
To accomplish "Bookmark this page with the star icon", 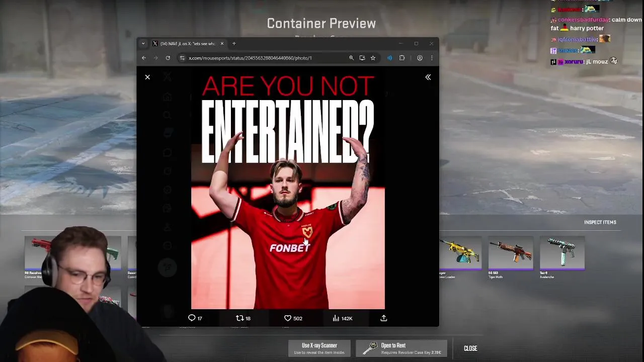I will 373,58.
